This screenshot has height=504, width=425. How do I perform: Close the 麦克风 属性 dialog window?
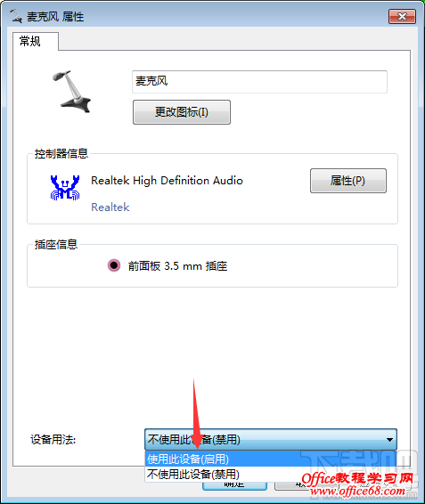coord(402,16)
